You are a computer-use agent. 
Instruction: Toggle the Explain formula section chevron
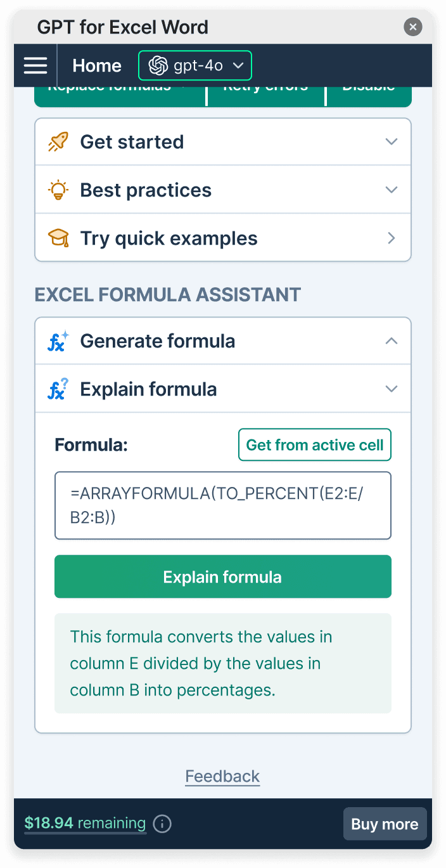(392, 389)
